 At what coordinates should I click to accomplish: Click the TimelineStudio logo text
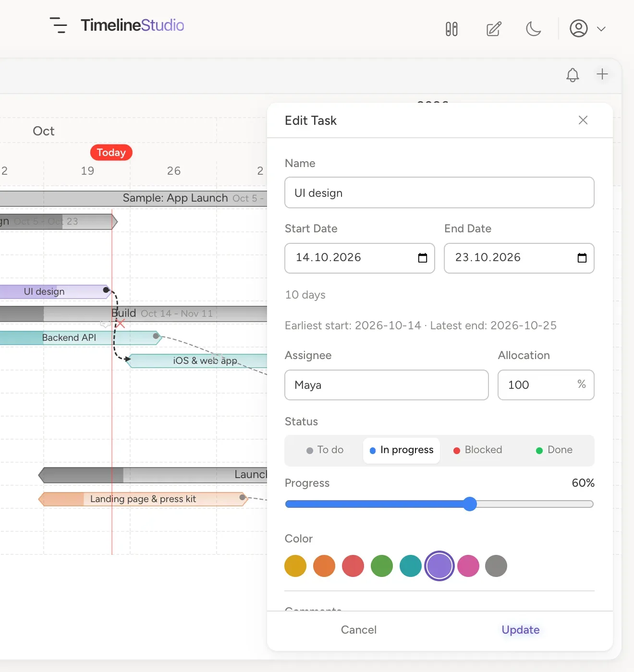point(132,25)
